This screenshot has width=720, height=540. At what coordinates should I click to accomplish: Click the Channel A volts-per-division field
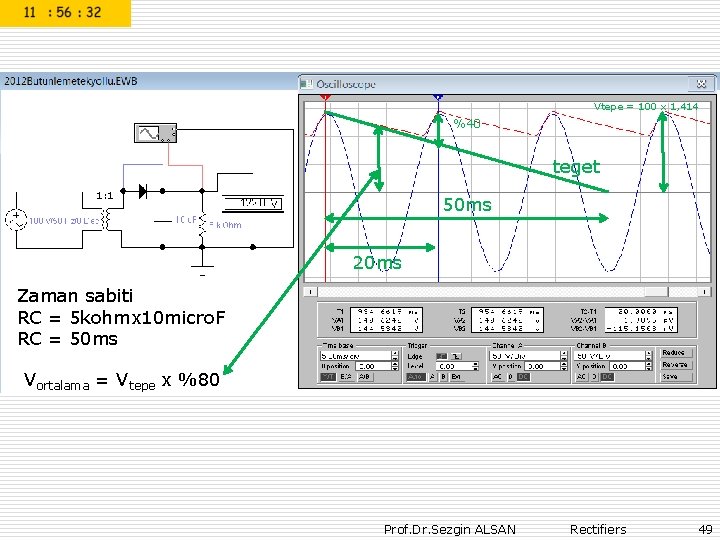(525, 356)
